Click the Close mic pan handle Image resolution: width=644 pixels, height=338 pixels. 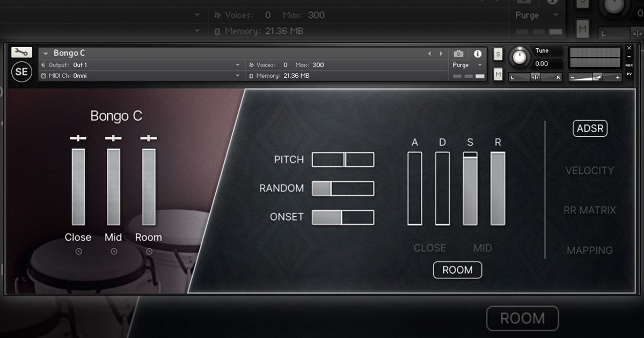coord(78,138)
